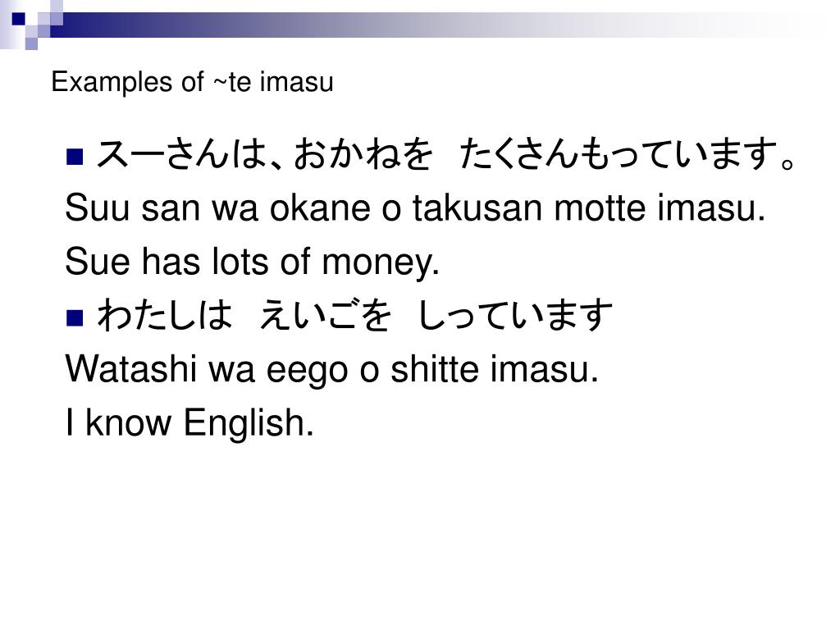Screen dimensions: 840x630
Task: Click the first blue square bullet
Action: tap(75, 156)
